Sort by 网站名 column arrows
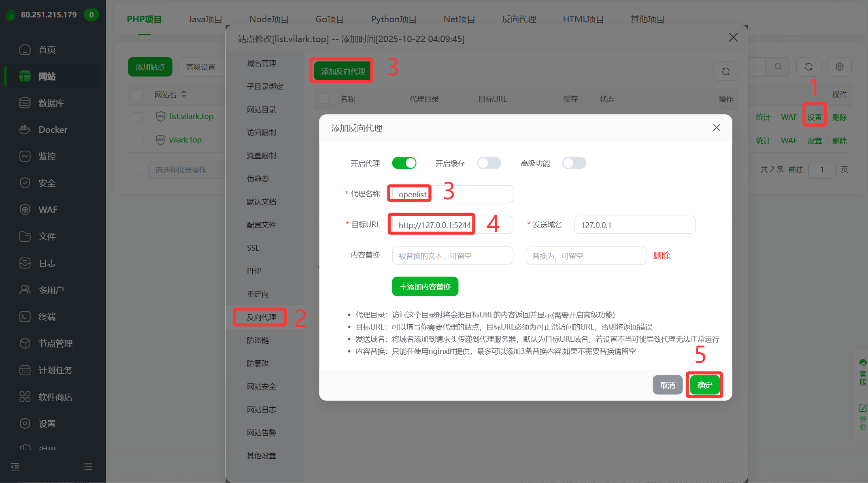This screenshot has height=483, width=868. (x=184, y=94)
